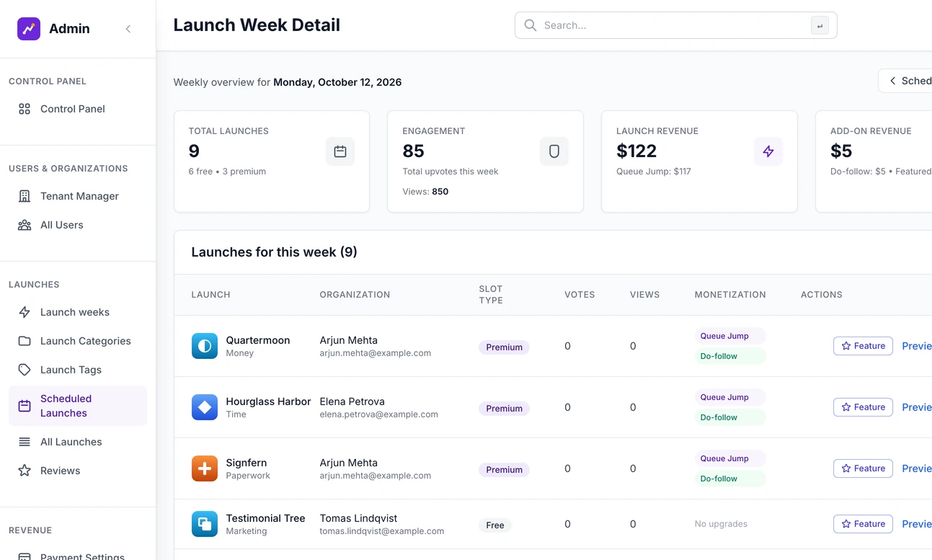Click the calendar icon in Total Launches card
Viewport: 932px width, 560px height.
point(340,151)
